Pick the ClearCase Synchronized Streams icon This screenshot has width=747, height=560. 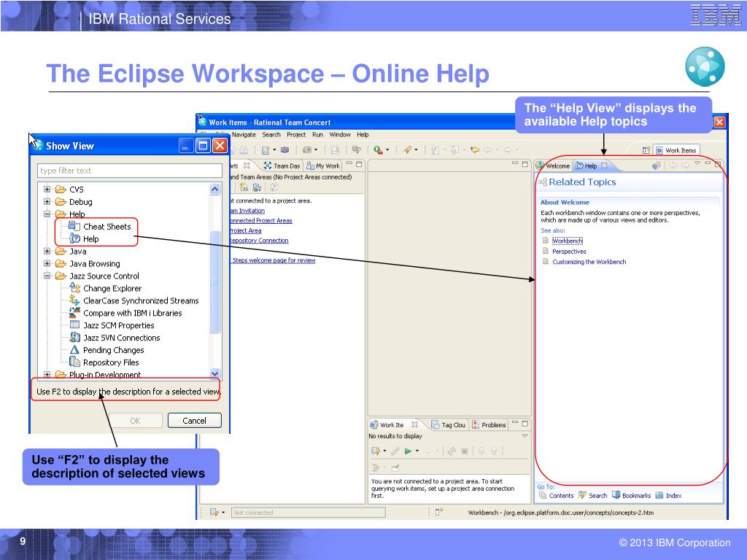(x=74, y=300)
